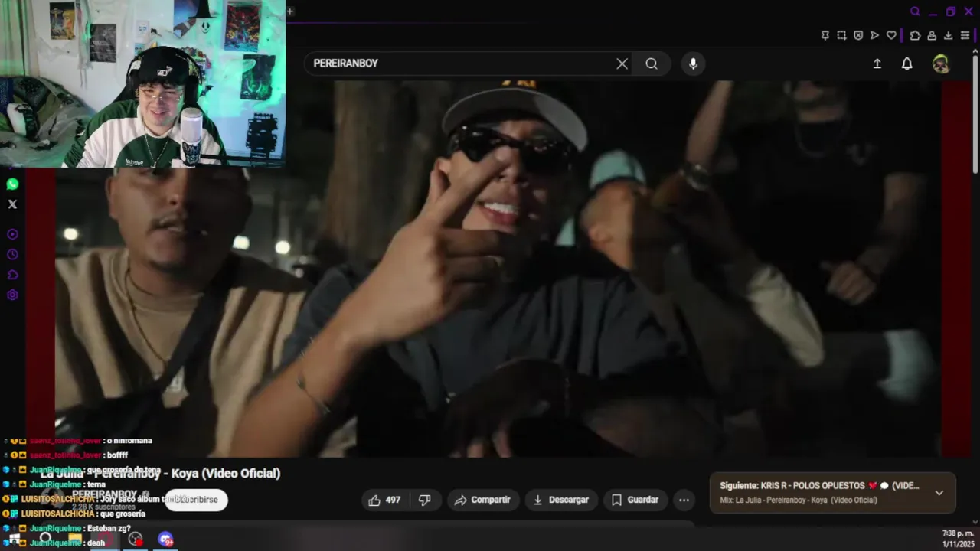This screenshot has width=980, height=551.
Task: Open Extensions puzzle icon in sidebar
Action: [12, 275]
